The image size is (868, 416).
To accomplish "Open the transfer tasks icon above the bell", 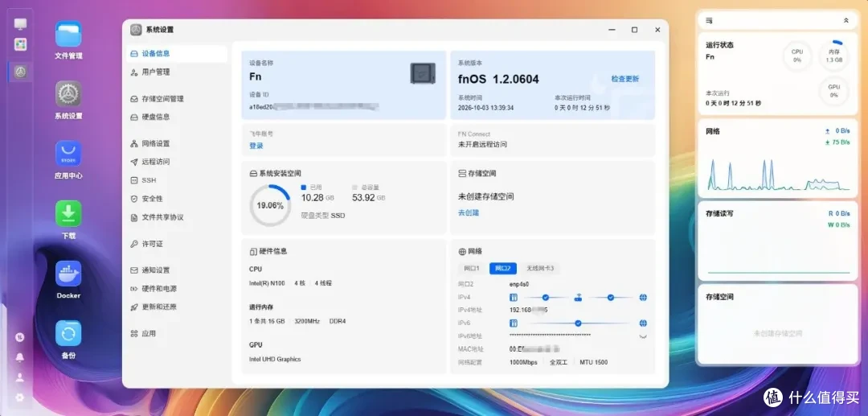I will pyautogui.click(x=19, y=337).
